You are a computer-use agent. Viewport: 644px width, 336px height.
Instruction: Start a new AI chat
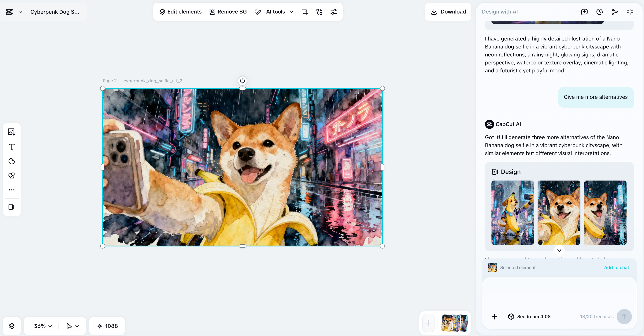point(584,12)
